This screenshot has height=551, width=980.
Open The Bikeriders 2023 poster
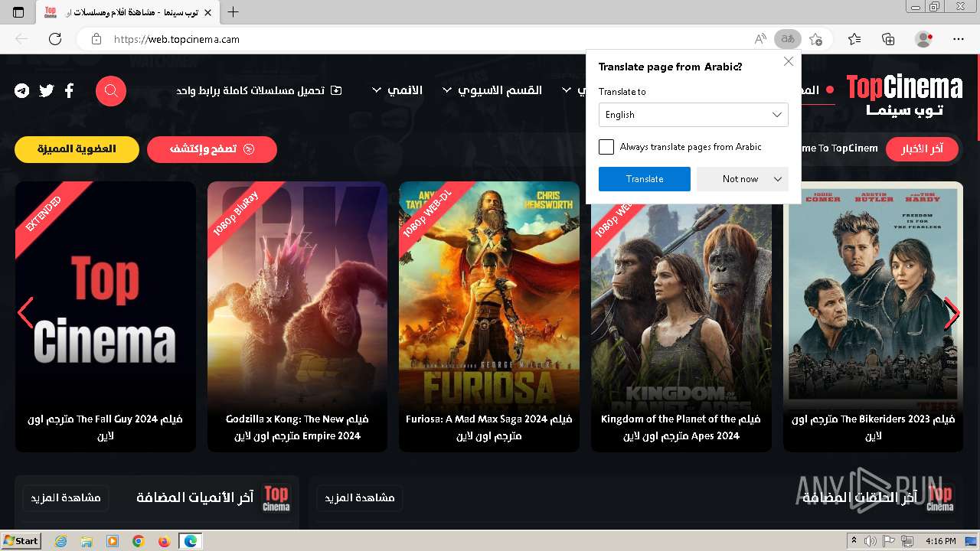[873, 316]
